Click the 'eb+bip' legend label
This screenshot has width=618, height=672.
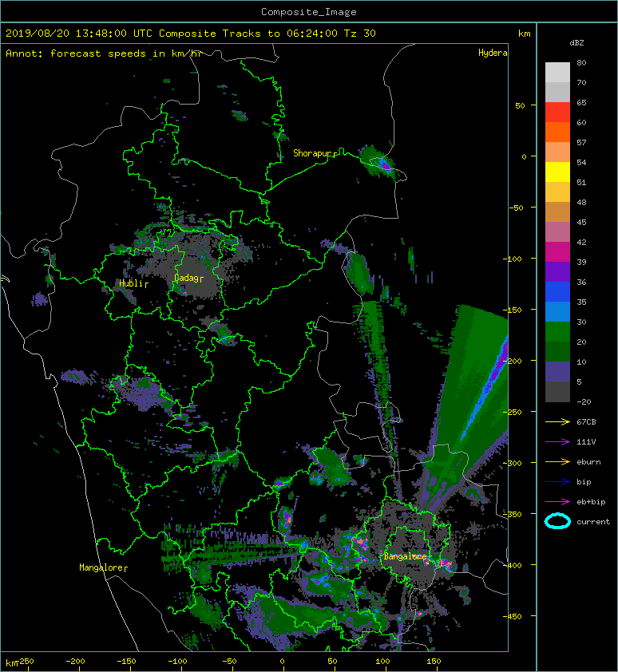tap(591, 502)
